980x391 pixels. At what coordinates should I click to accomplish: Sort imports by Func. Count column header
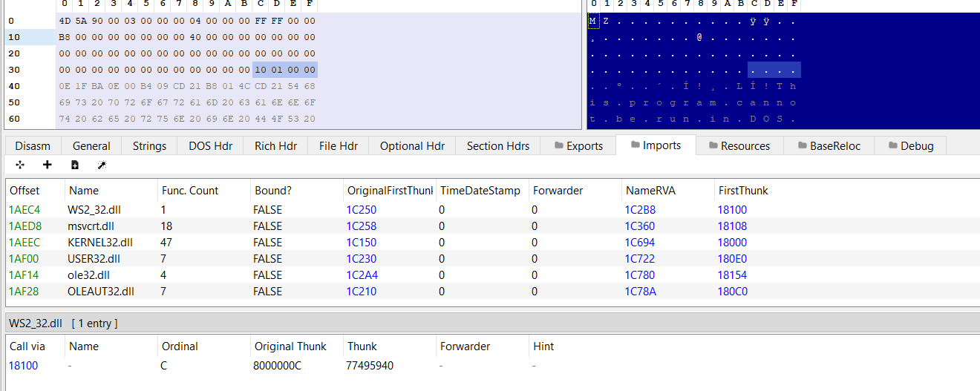(190, 191)
